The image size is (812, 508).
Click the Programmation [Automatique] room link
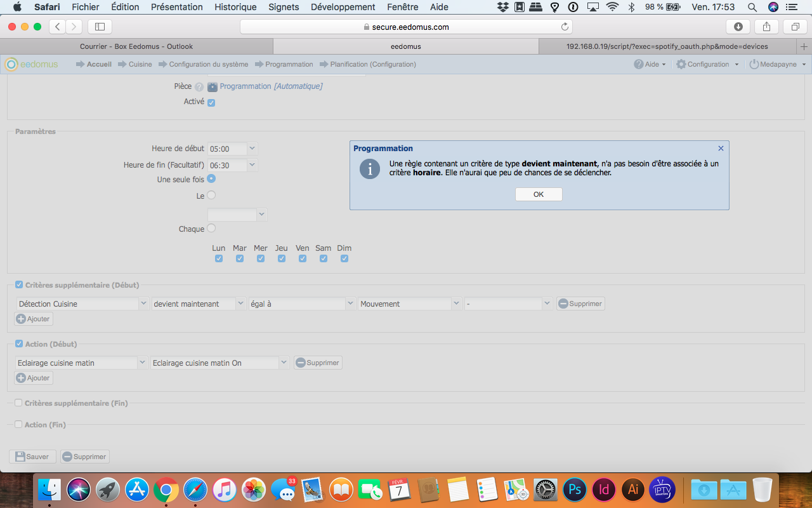[x=271, y=86]
